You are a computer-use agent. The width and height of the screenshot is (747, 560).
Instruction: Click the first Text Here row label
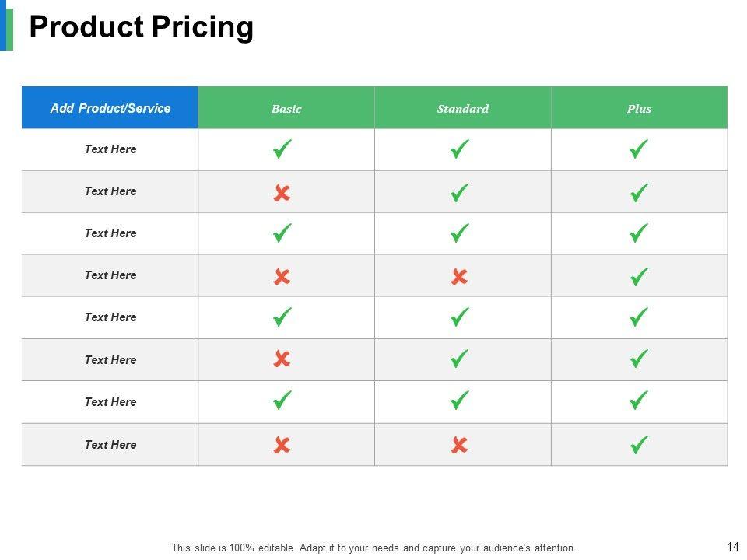click(110, 149)
